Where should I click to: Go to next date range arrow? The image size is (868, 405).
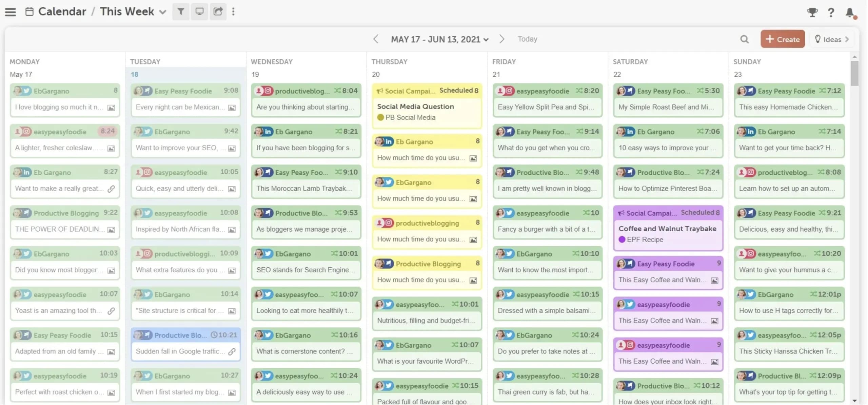pos(502,39)
